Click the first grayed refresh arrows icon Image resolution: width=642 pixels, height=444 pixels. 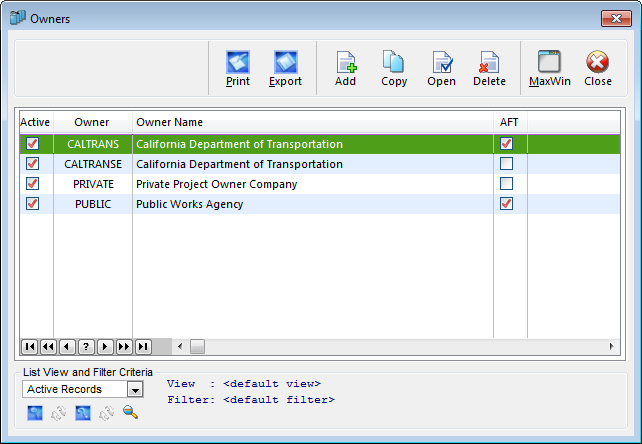[59, 413]
